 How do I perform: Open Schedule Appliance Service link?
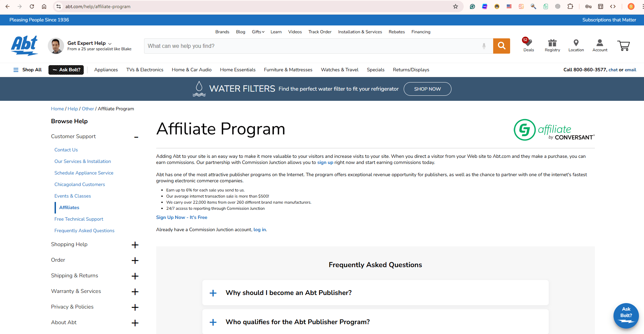click(x=84, y=173)
